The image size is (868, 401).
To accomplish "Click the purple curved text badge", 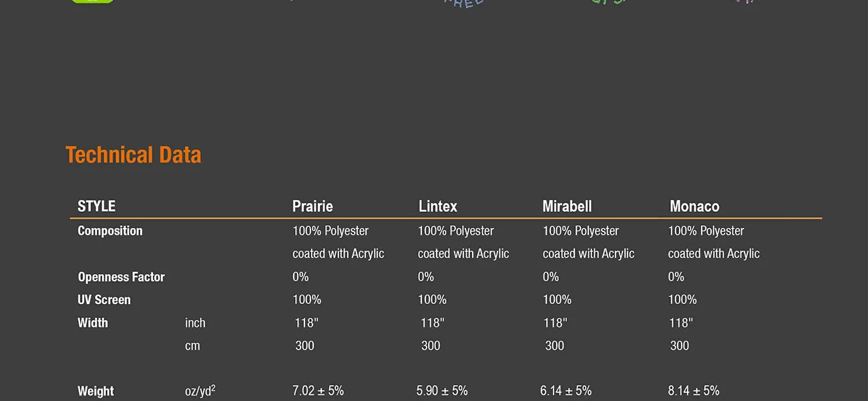I will coord(748,2).
